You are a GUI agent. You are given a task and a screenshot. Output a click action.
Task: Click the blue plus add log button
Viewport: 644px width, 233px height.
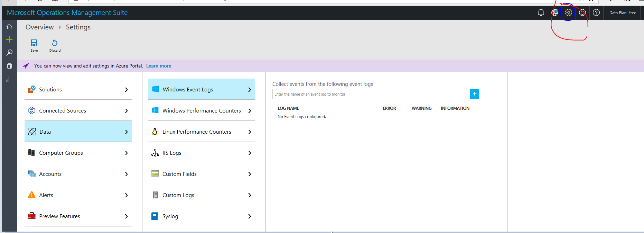474,94
